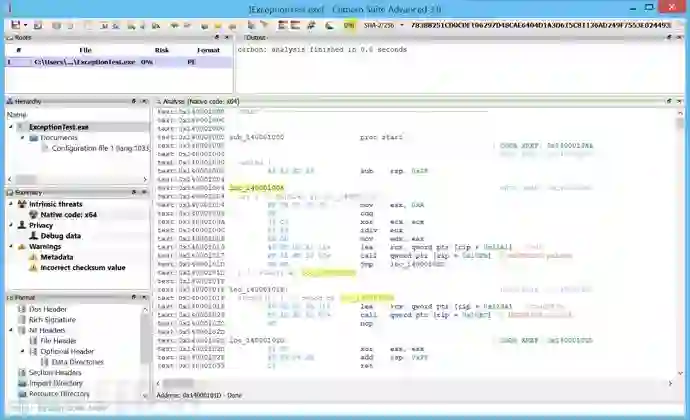Collapse ExceptionTest.exe node in Hierarchy
This screenshot has height=420, width=690.
(11, 127)
